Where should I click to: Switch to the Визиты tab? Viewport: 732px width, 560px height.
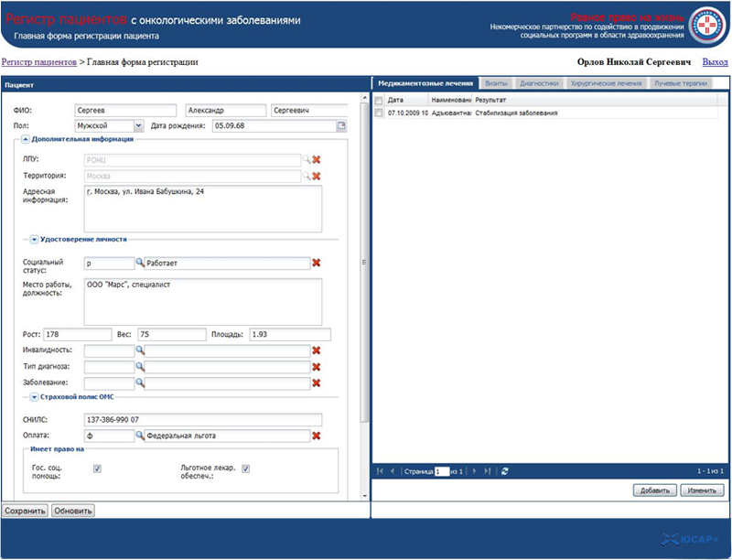(496, 83)
